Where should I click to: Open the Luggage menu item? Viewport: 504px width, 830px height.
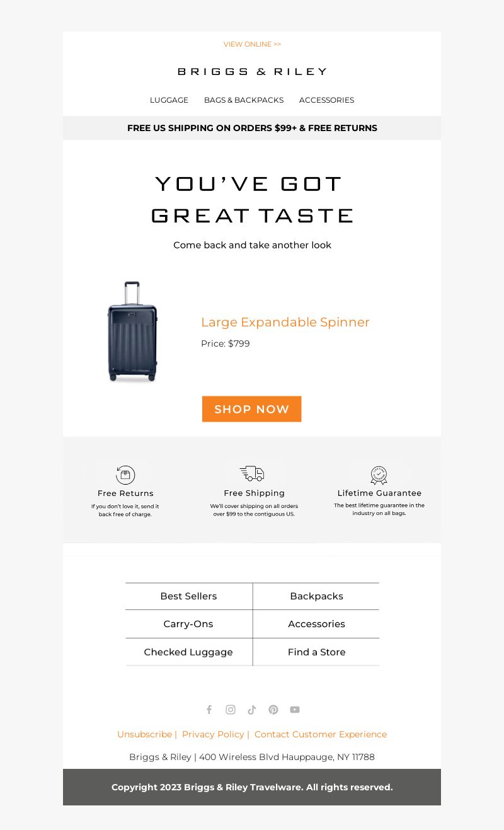point(169,100)
